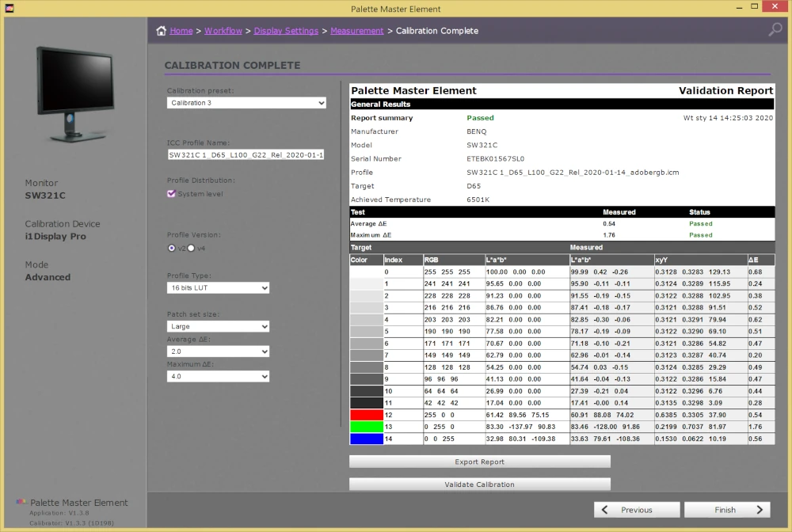Click the Palette Master Element logo icon
The width and height of the screenshot is (792, 532).
click(x=21, y=503)
